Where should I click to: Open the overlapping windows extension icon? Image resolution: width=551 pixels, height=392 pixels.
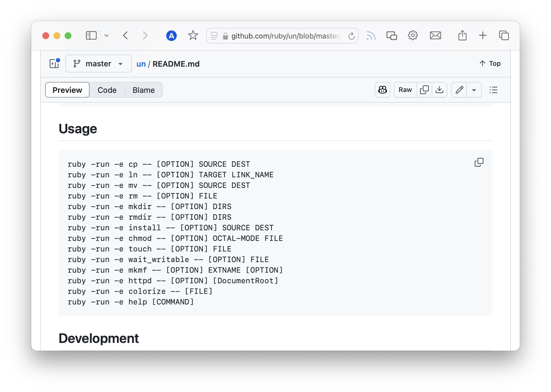[x=392, y=36]
